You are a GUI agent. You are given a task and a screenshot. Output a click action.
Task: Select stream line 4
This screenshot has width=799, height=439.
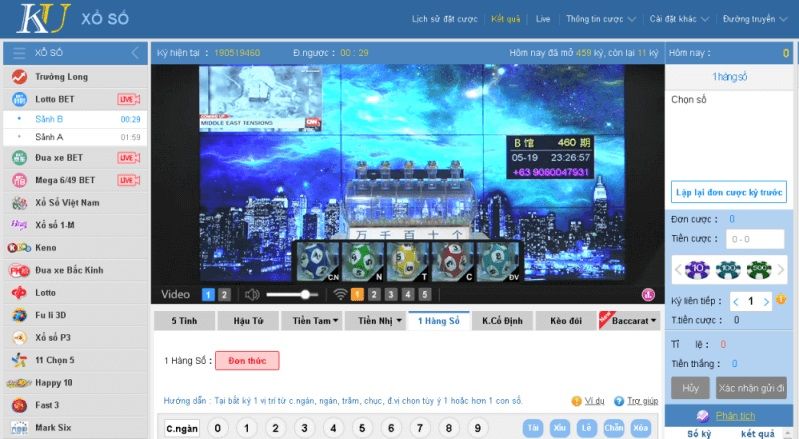coord(408,294)
